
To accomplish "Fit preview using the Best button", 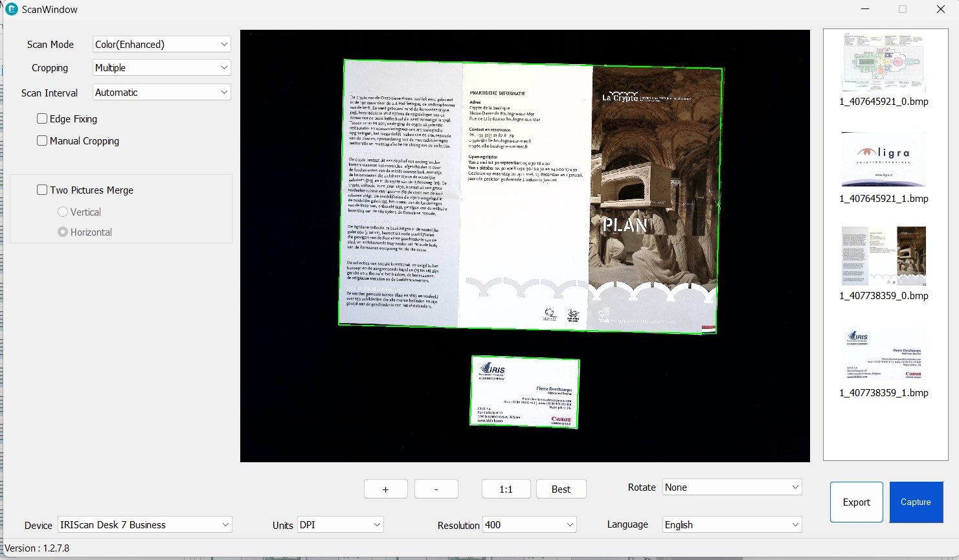I will [x=561, y=489].
